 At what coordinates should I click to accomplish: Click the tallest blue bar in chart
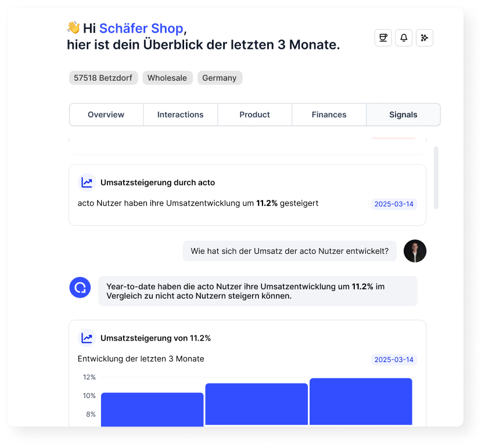[x=361, y=402]
